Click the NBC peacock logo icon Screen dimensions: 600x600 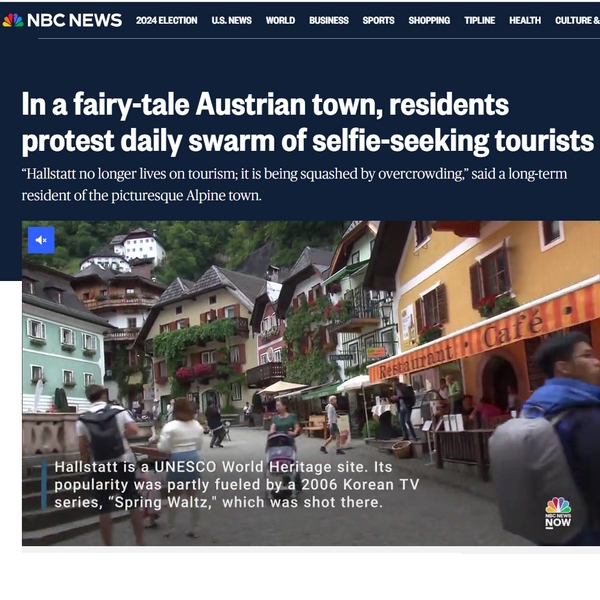(13, 20)
